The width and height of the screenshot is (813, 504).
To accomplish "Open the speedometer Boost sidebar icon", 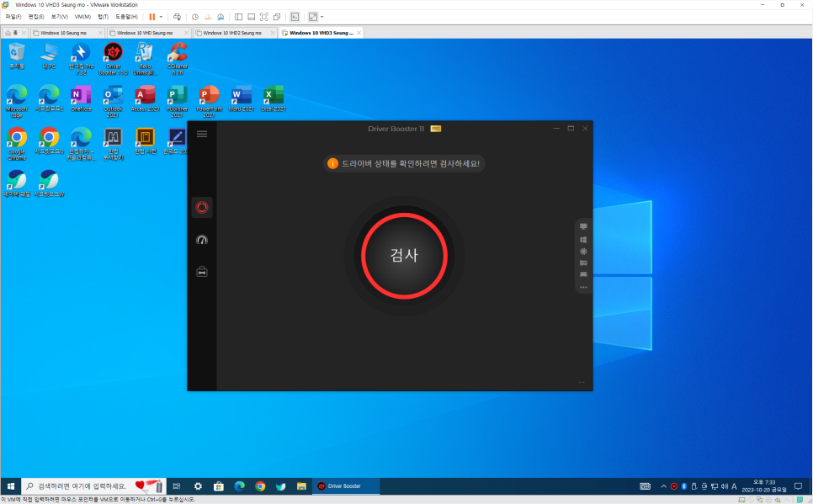I will (x=202, y=240).
